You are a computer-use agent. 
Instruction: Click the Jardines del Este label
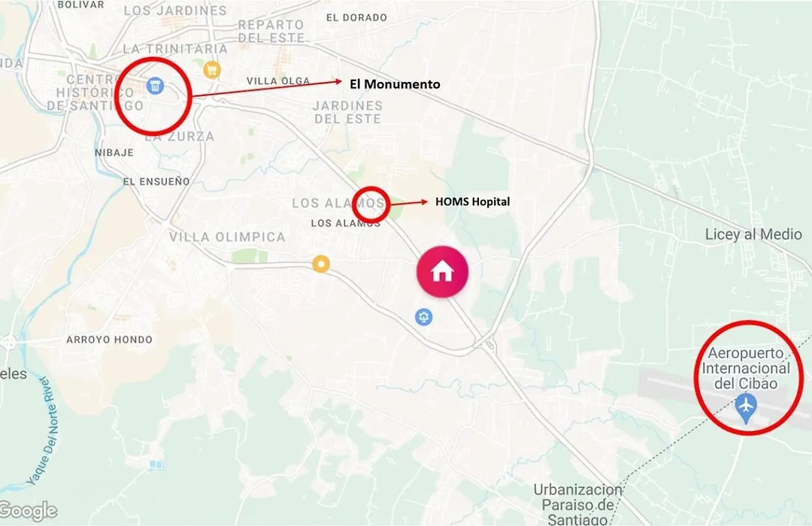348,113
